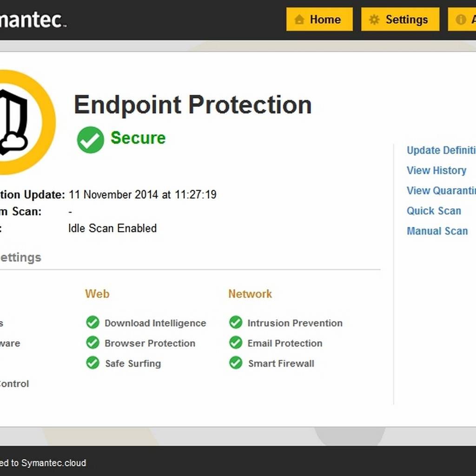Open the Home tab
Image resolution: width=476 pixels, height=476 pixels.
coord(319,20)
